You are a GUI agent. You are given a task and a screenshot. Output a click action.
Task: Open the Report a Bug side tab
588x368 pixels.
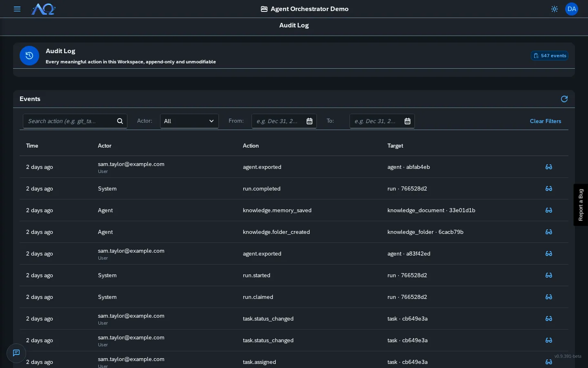click(581, 205)
